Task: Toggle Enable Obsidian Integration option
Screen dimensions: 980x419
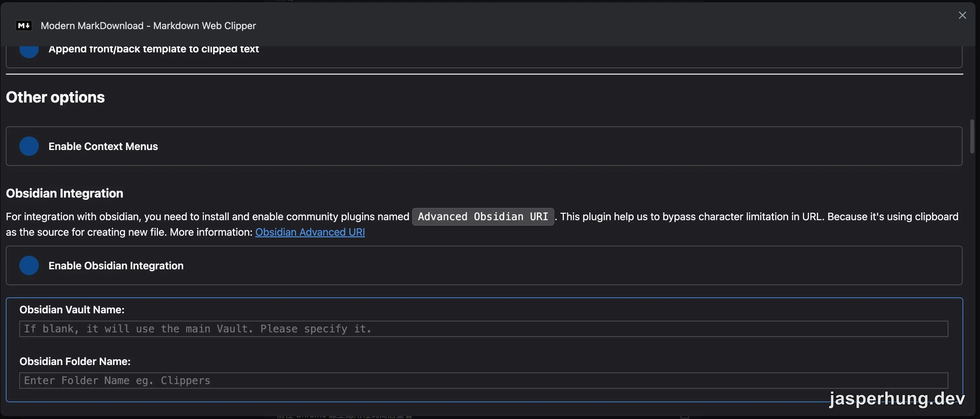Action: coord(29,265)
